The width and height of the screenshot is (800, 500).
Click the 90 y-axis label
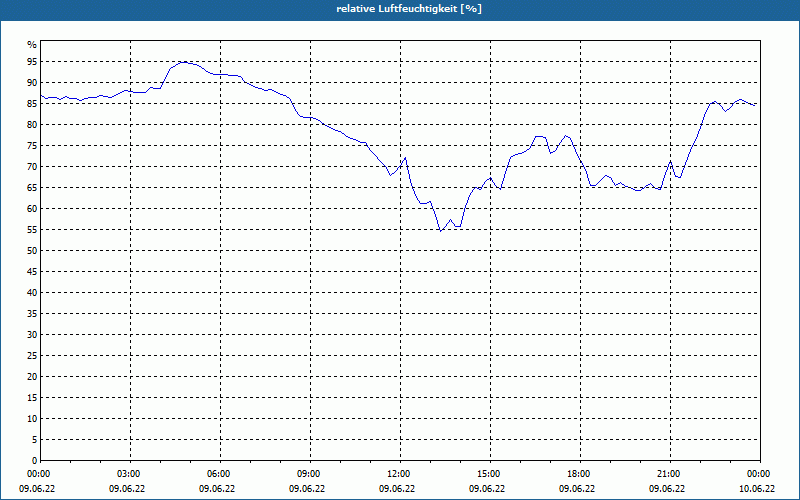click(x=32, y=83)
